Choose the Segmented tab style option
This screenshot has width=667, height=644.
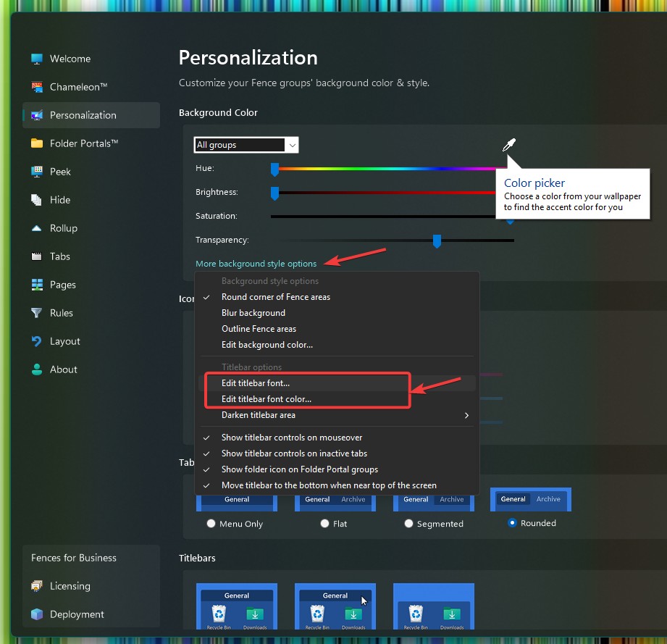pos(409,523)
